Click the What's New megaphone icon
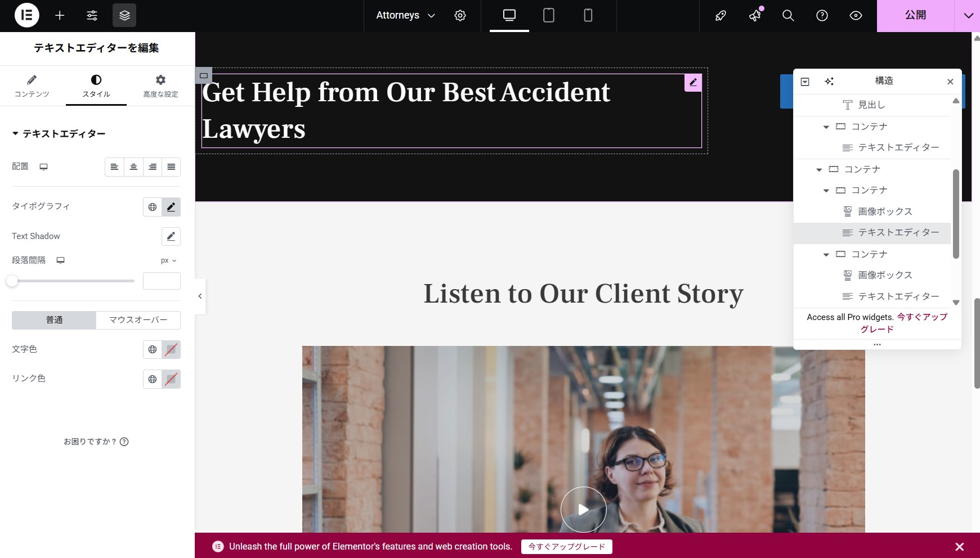Screen dimensions: 980x558 [x=755, y=16]
